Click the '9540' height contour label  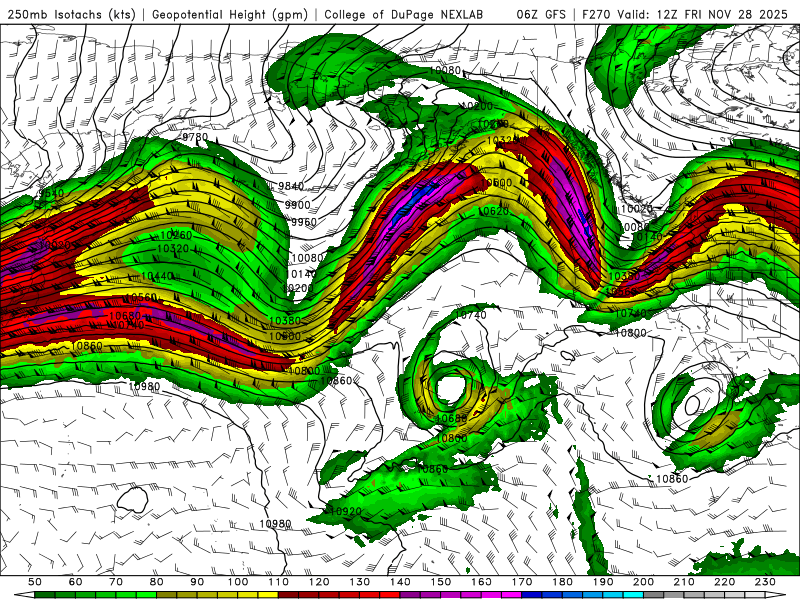click(52, 194)
